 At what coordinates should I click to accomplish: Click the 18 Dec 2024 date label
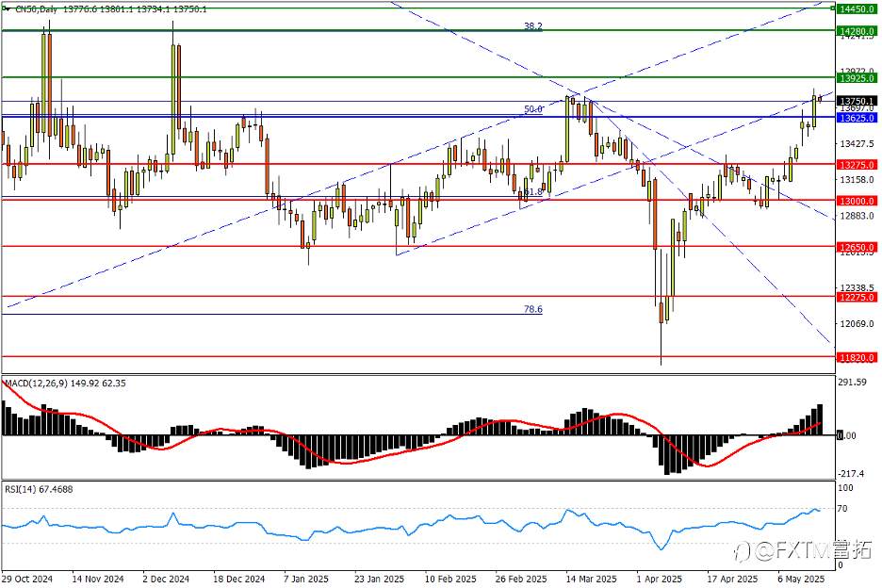tap(238, 579)
